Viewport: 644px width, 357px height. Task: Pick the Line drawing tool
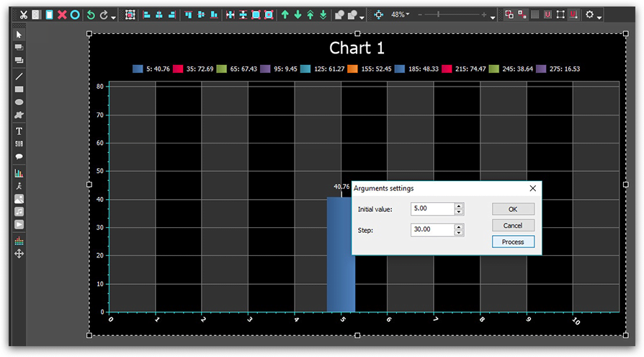[x=19, y=76]
